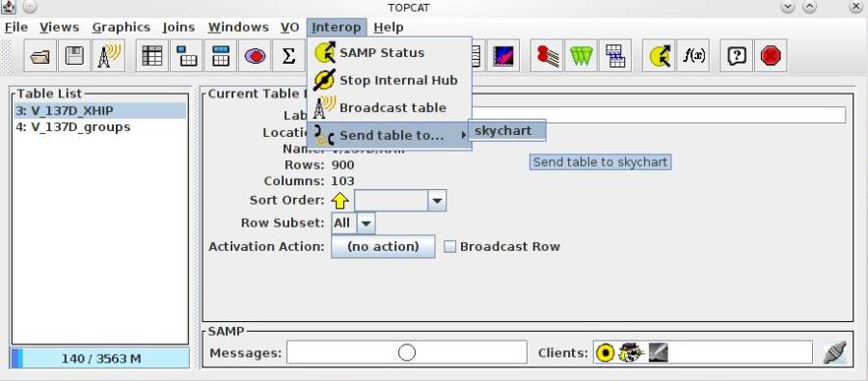Open the help question mark icon
The image size is (868, 381).
[x=737, y=56]
